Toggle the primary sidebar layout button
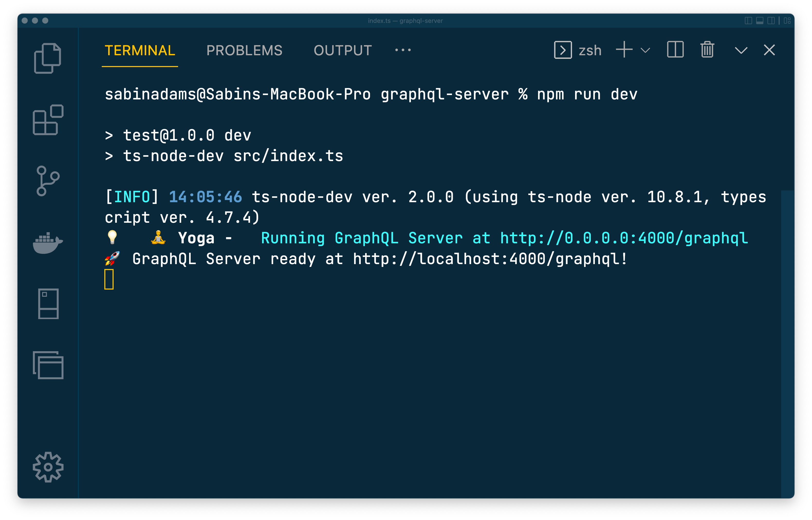This screenshot has width=812, height=520. [x=748, y=21]
